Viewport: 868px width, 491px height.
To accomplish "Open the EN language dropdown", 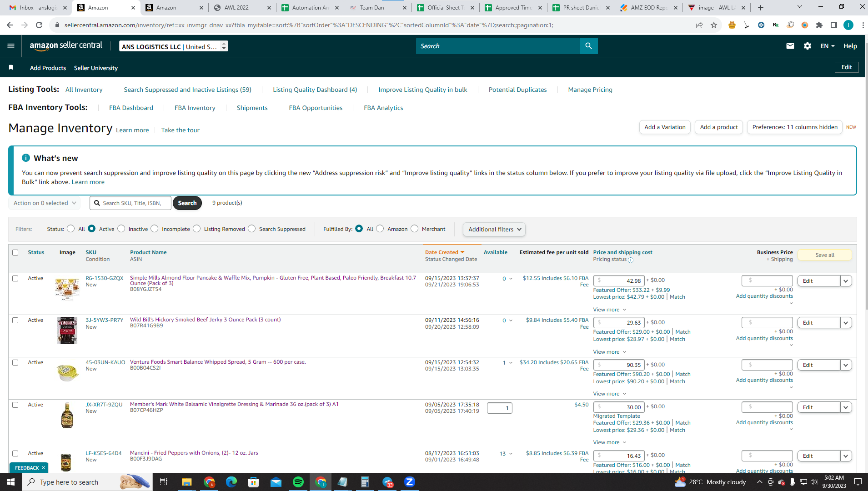I will coord(828,46).
